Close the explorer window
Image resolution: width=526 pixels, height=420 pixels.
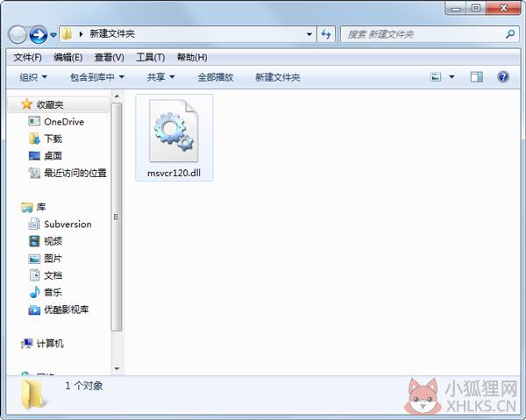pyautogui.click(x=503, y=8)
